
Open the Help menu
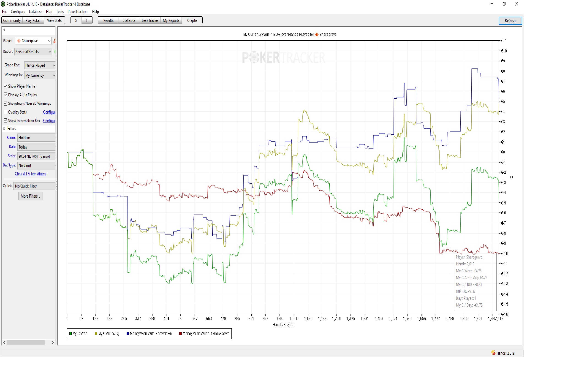click(95, 11)
